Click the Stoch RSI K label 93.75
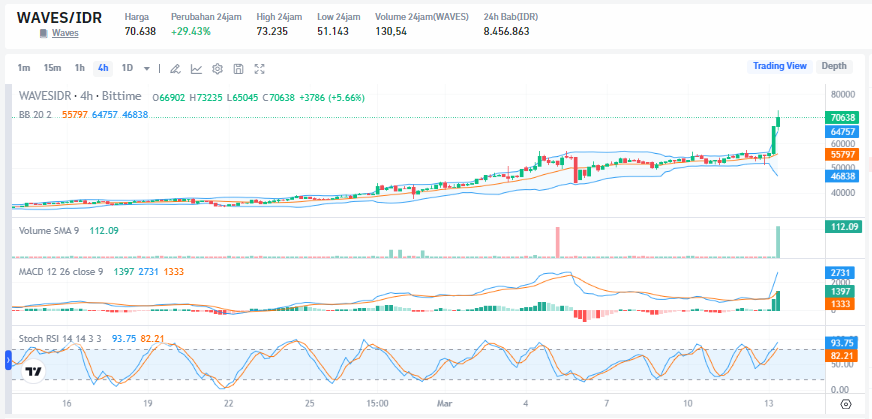Image resolution: width=872 pixels, height=419 pixels. click(x=843, y=343)
